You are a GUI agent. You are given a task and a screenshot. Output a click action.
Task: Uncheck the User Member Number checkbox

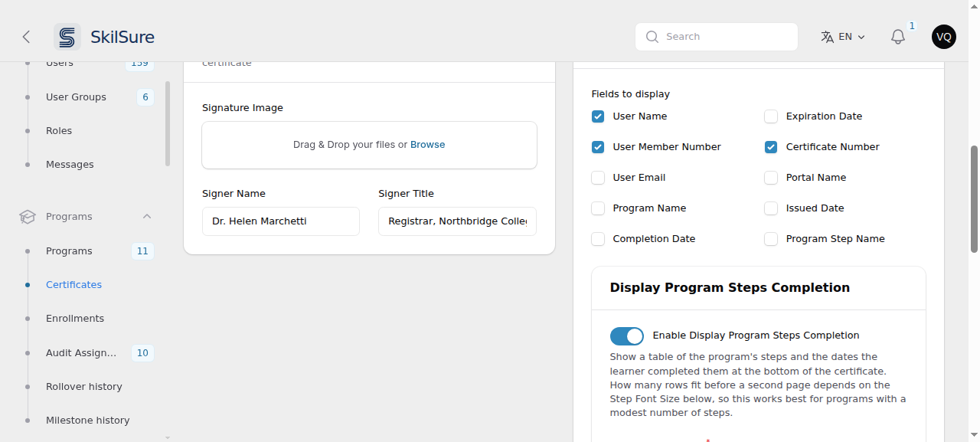598,147
